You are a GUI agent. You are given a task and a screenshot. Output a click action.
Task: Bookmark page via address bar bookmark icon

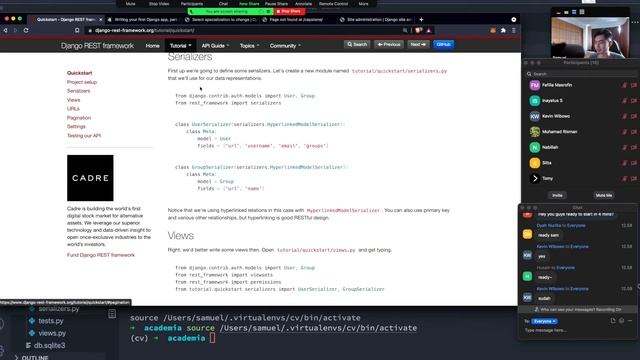[77, 30]
